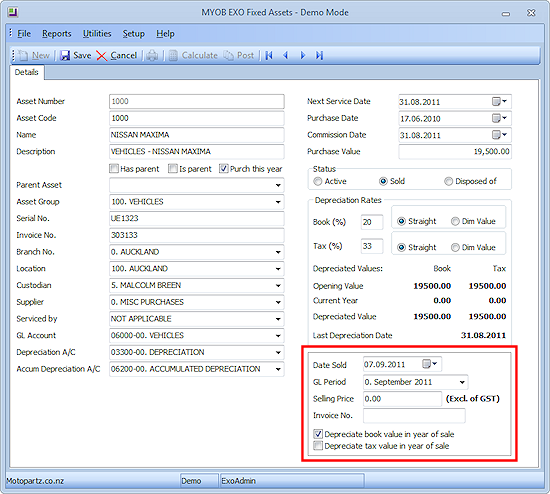Expand the Supplier dropdown
Image resolution: width=550 pixels, height=494 pixels.
pyautogui.click(x=278, y=302)
